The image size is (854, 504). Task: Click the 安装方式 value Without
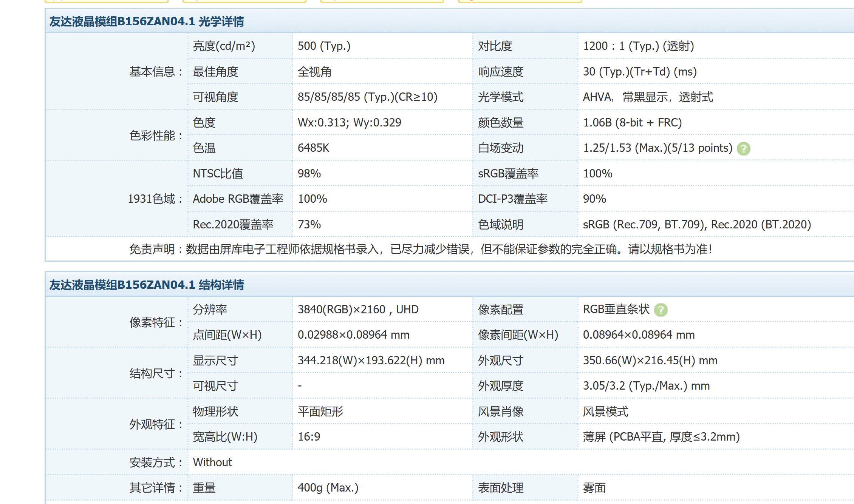(212, 462)
